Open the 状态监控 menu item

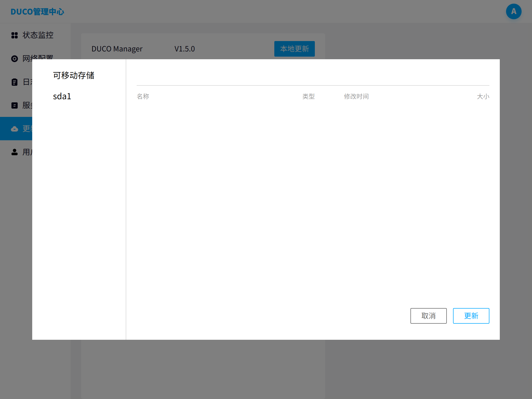(x=38, y=35)
